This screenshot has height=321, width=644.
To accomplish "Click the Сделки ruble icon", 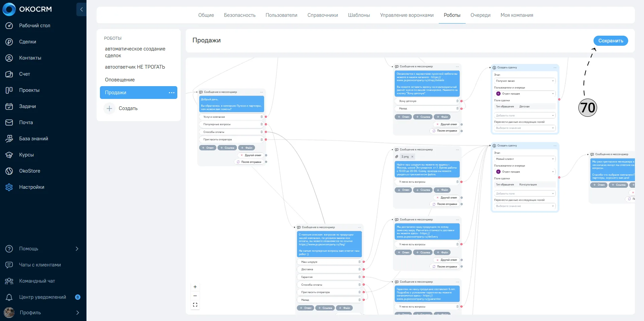I will point(9,42).
